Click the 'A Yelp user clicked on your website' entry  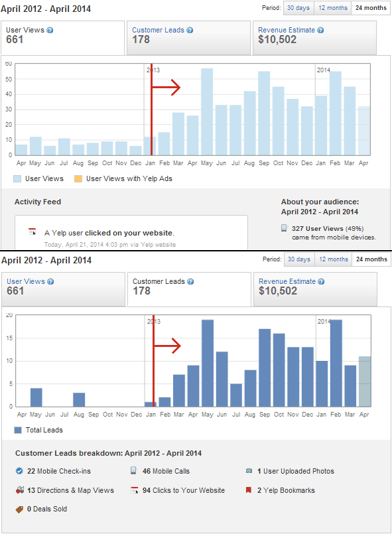point(109,233)
